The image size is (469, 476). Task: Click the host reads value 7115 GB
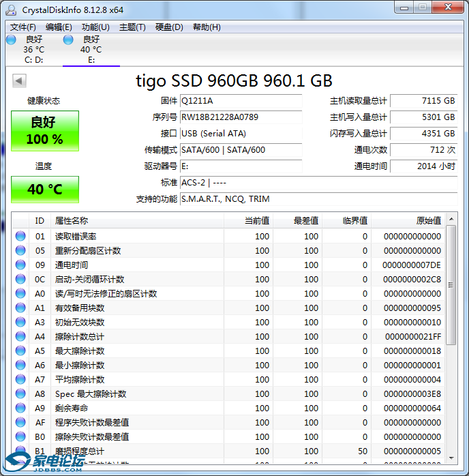(x=423, y=101)
